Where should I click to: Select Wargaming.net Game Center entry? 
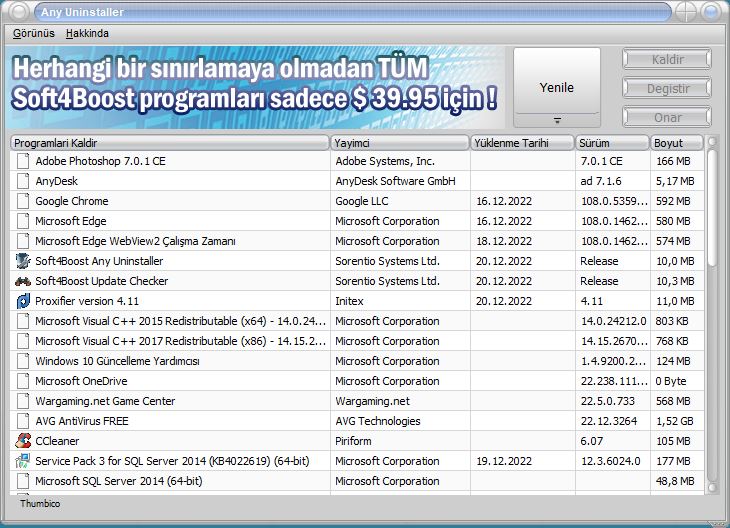click(105, 401)
